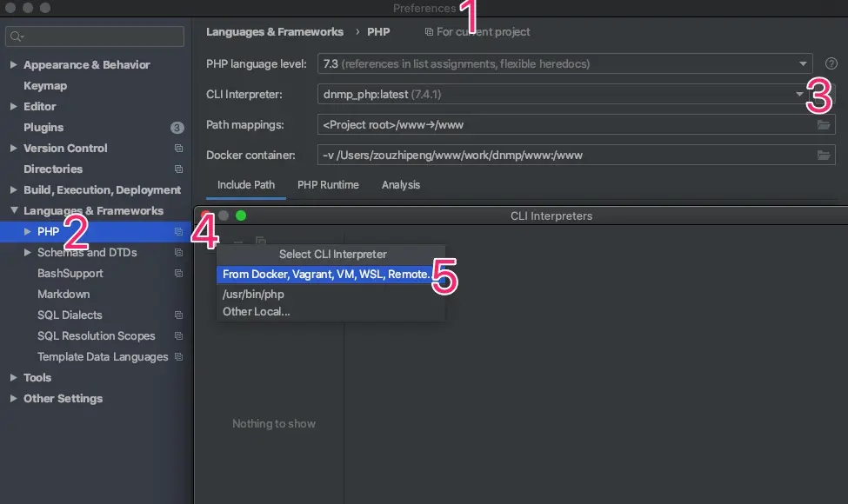Click project-level icon beside Template Data Languages

178,357
